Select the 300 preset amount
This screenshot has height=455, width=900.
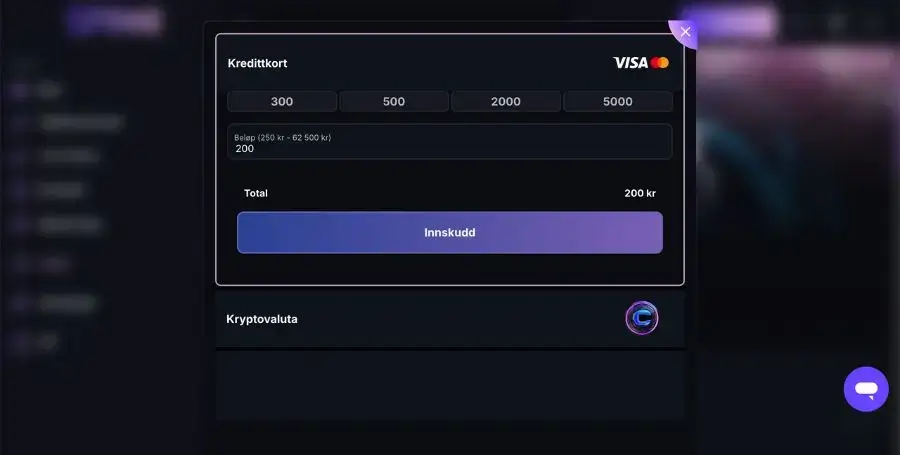[x=282, y=102]
